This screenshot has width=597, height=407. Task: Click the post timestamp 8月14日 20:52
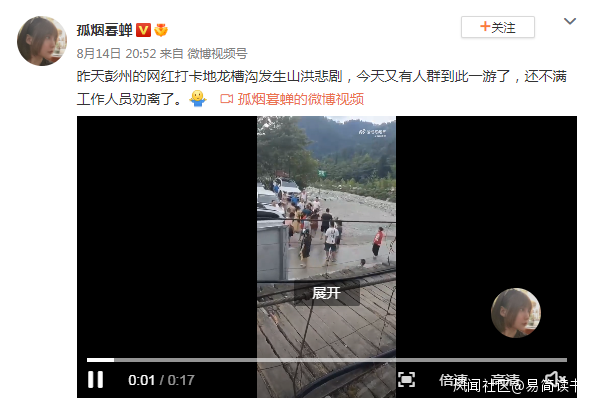(117, 54)
